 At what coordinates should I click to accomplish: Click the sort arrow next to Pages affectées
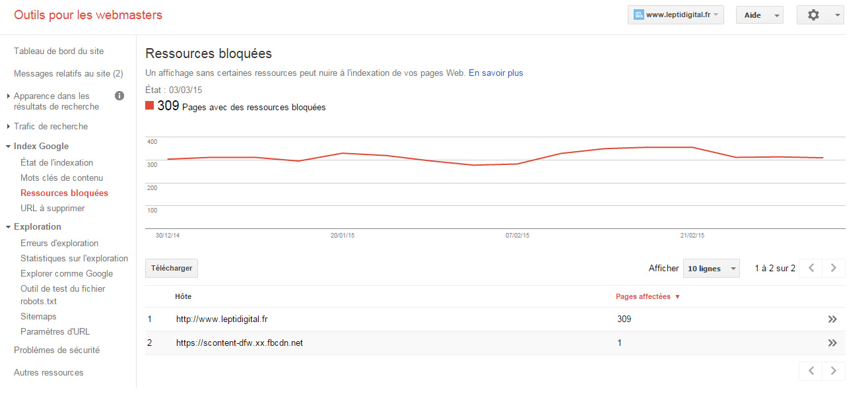(677, 297)
